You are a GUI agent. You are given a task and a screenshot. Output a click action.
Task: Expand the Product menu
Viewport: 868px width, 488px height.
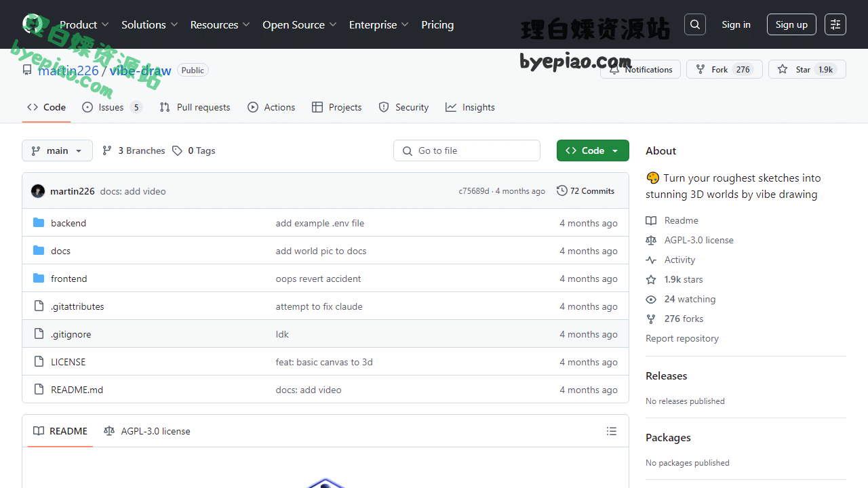click(84, 24)
